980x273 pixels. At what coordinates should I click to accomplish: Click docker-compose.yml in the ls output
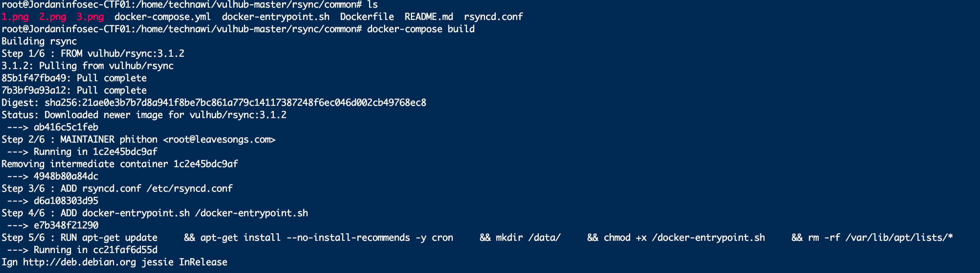point(162,17)
